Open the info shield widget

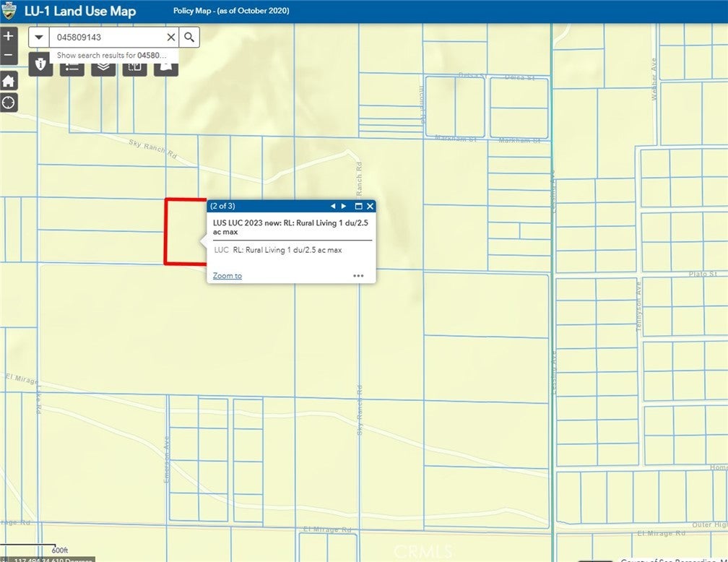40,66
